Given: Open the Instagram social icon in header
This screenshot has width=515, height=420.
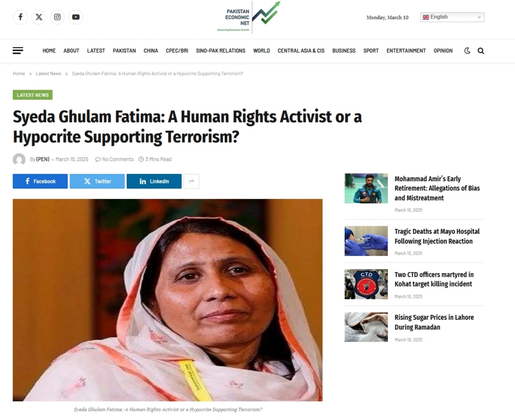Looking at the screenshot, I should pos(57,17).
